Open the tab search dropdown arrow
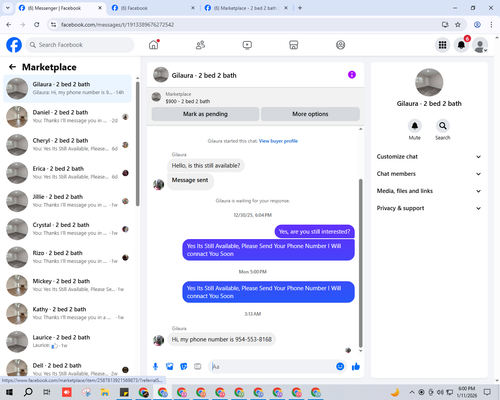The height and width of the screenshot is (400, 500). [7, 8]
